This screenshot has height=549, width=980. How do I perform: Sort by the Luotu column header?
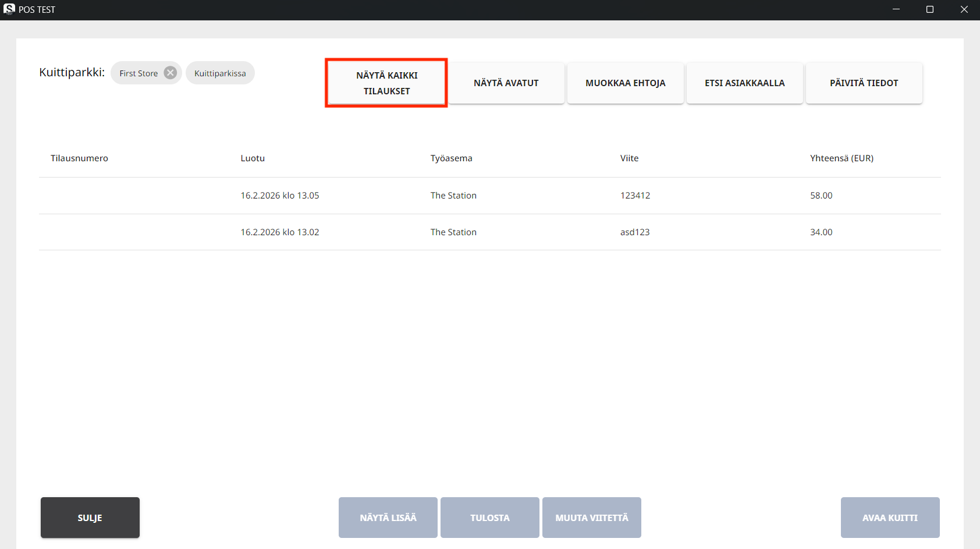pyautogui.click(x=253, y=158)
